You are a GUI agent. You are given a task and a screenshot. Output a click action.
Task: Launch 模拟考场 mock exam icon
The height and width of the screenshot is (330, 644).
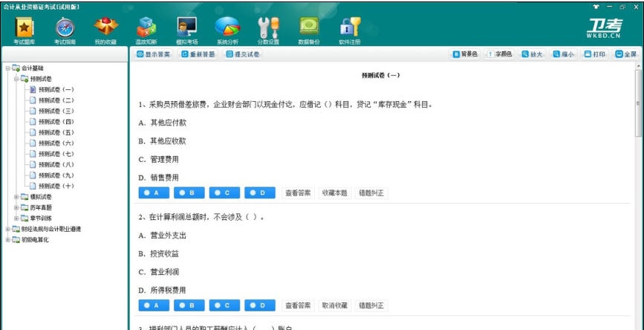click(x=187, y=30)
